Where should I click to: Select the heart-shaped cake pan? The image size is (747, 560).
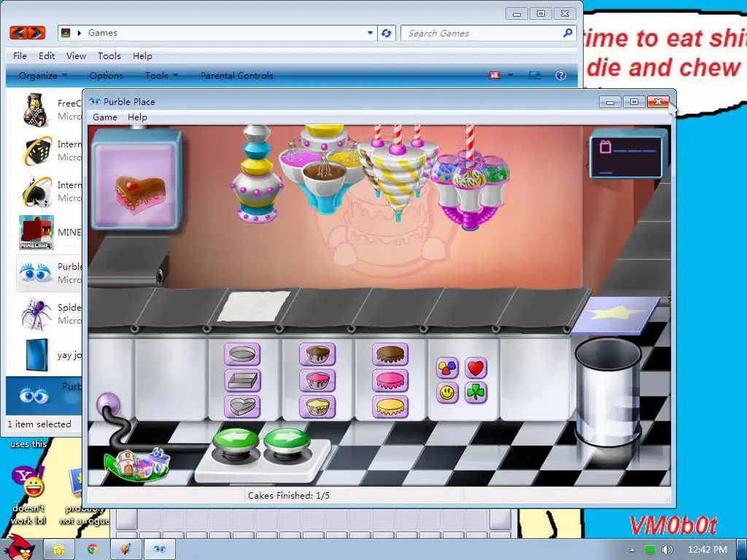[242, 407]
